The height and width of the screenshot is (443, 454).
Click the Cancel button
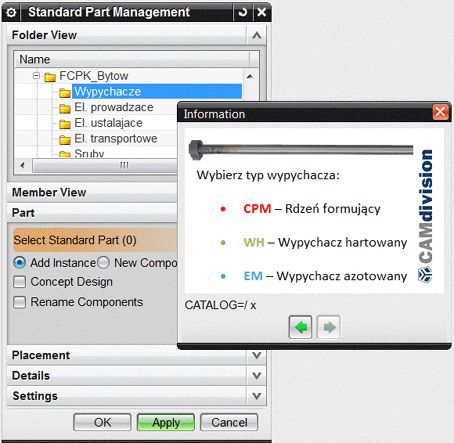point(229,422)
